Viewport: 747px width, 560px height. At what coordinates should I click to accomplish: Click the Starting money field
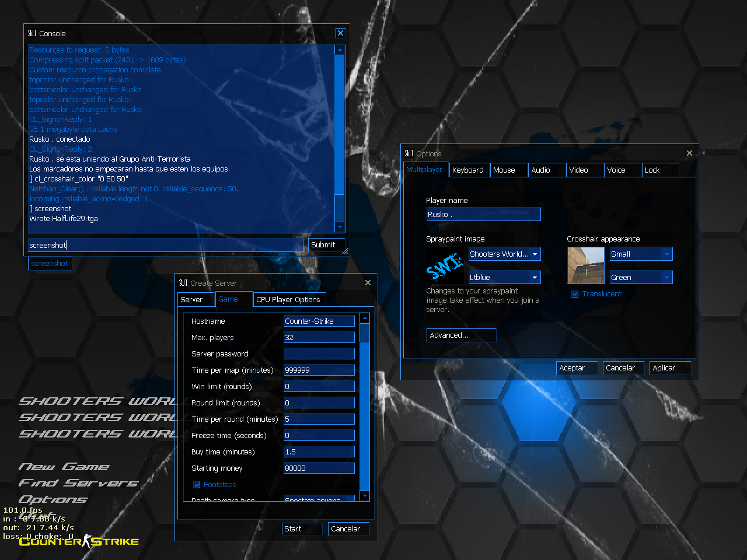coord(319,468)
